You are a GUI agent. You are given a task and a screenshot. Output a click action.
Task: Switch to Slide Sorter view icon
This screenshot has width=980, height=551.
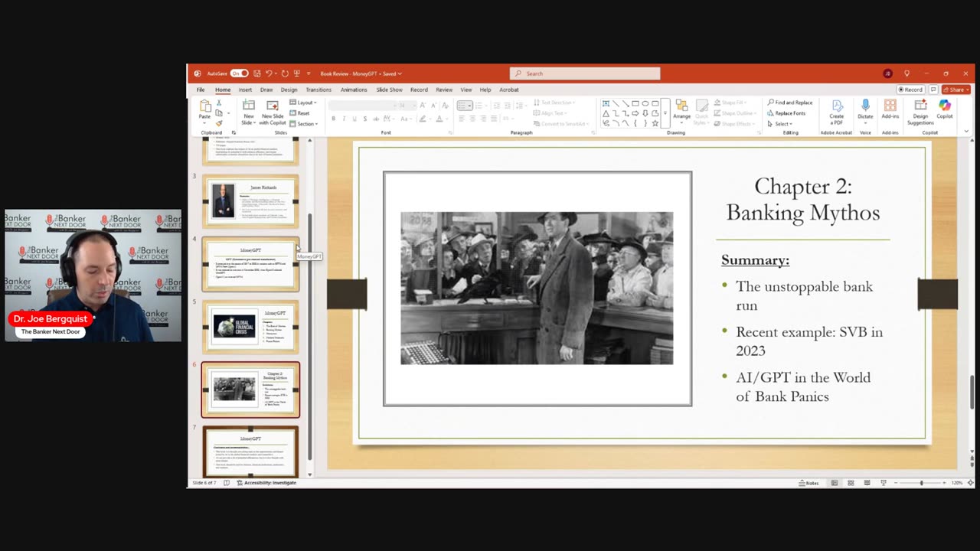point(851,483)
